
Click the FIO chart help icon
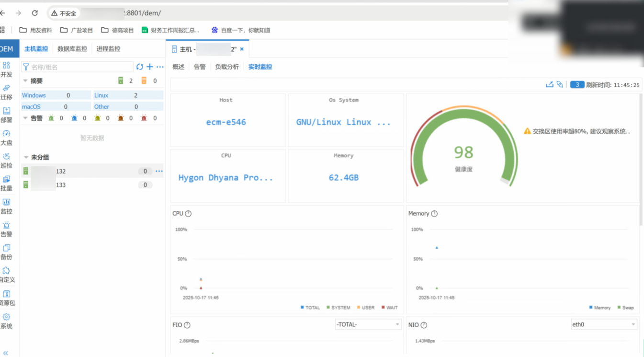pyautogui.click(x=187, y=325)
